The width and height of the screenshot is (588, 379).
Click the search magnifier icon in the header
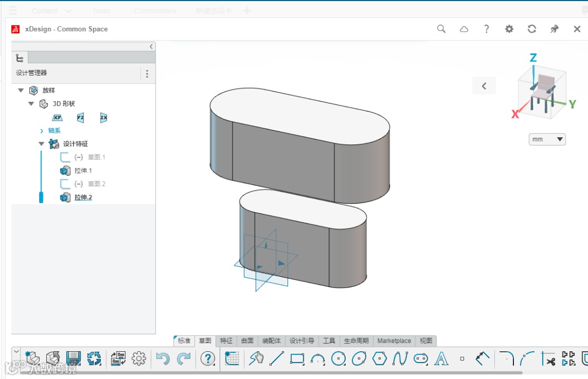coord(442,29)
